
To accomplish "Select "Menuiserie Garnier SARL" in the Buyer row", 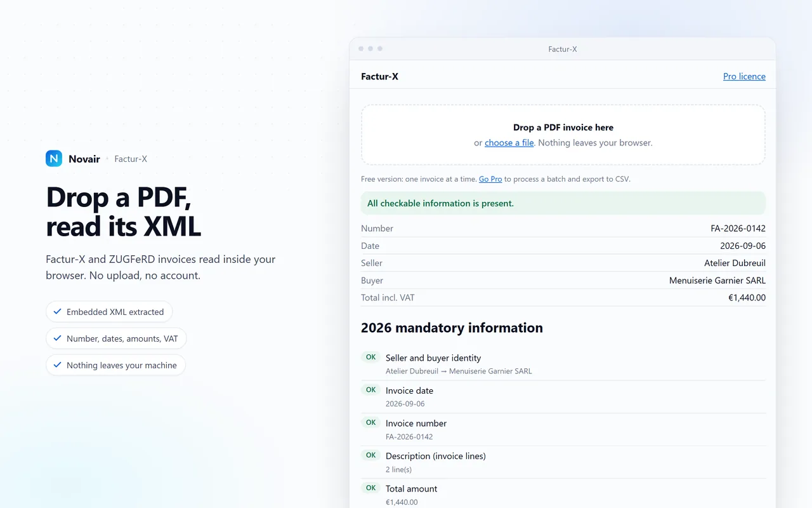I will (x=717, y=281).
